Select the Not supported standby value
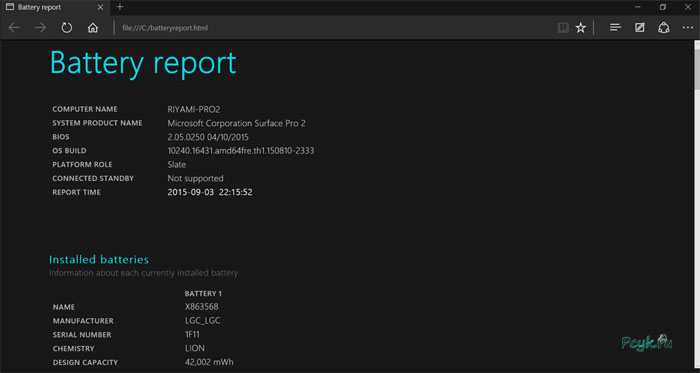The height and width of the screenshot is (373, 700). click(196, 178)
